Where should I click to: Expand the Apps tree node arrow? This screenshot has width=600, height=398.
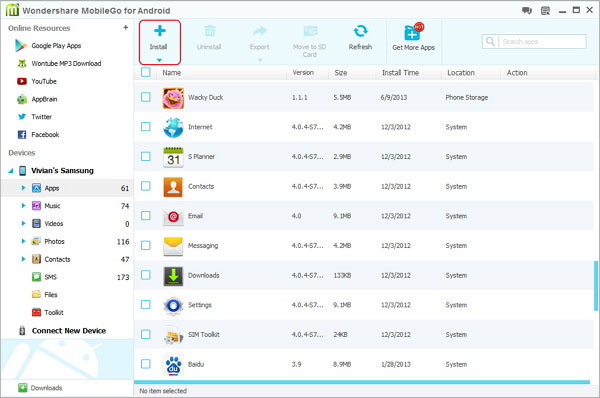(23, 188)
